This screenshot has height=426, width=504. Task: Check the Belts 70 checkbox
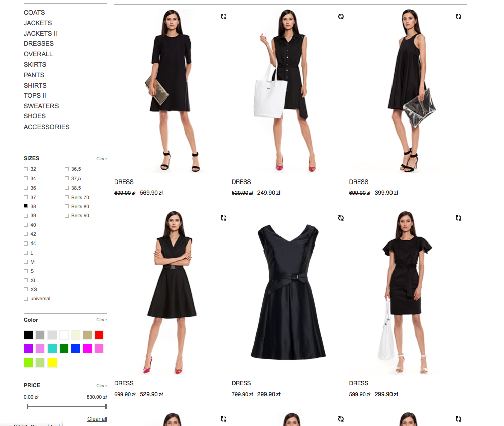(x=67, y=197)
